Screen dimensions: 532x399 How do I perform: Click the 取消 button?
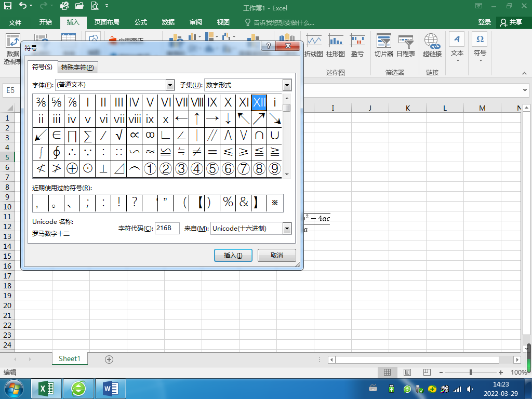(x=276, y=256)
